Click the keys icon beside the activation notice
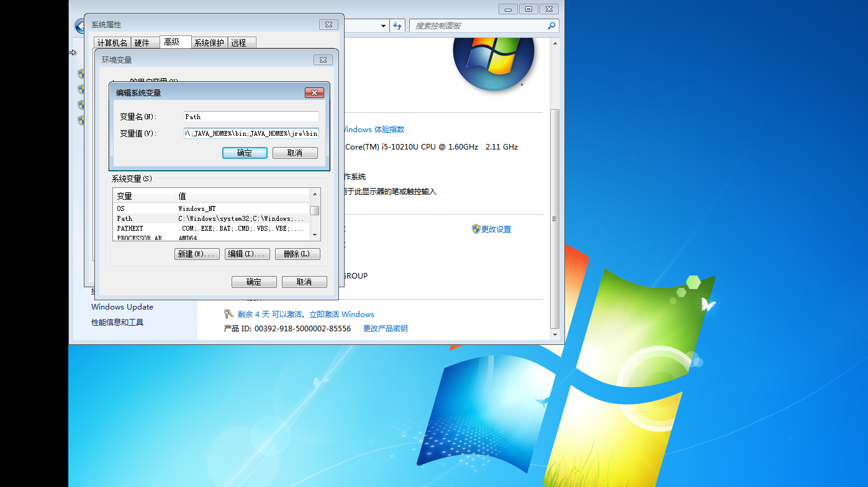The image size is (868, 487). tap(228, 314)
